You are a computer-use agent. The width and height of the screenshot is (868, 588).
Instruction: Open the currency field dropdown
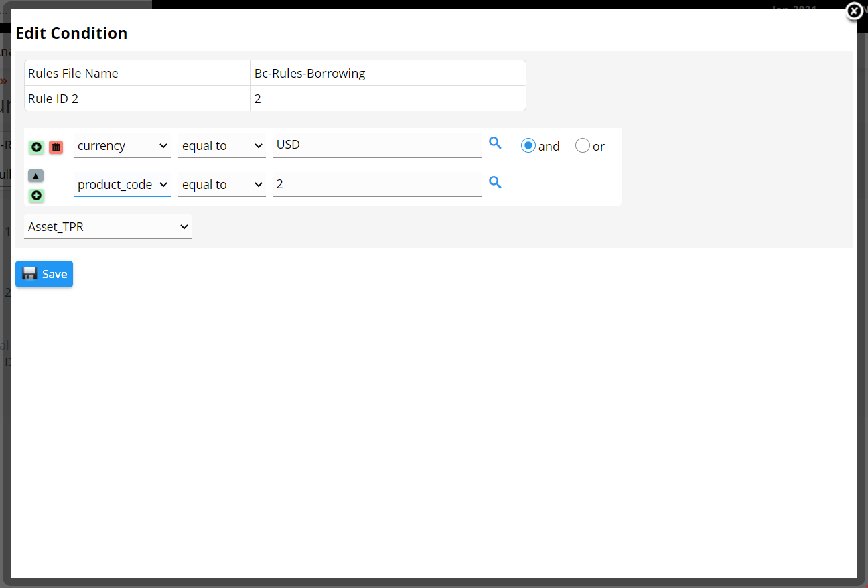(122, 146)
